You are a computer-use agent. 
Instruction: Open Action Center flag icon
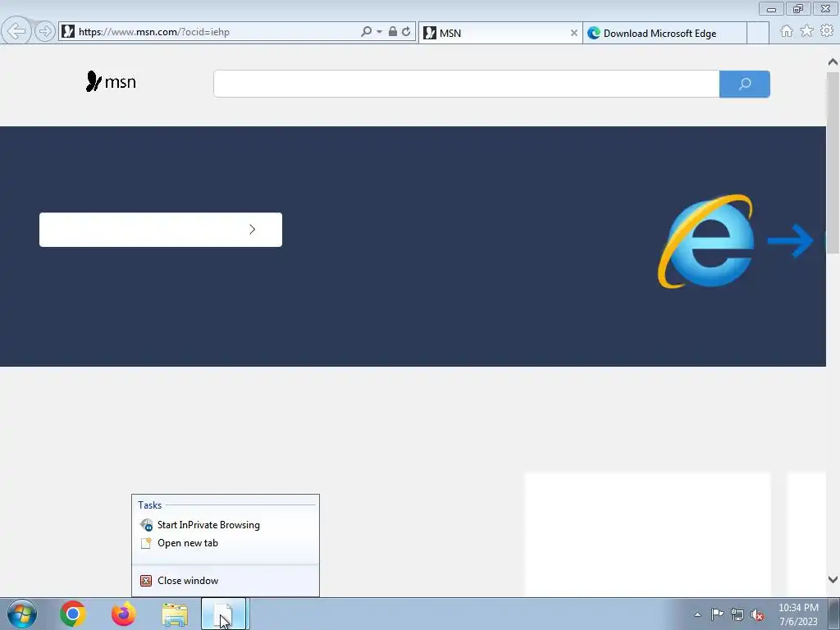click(717, 614)
